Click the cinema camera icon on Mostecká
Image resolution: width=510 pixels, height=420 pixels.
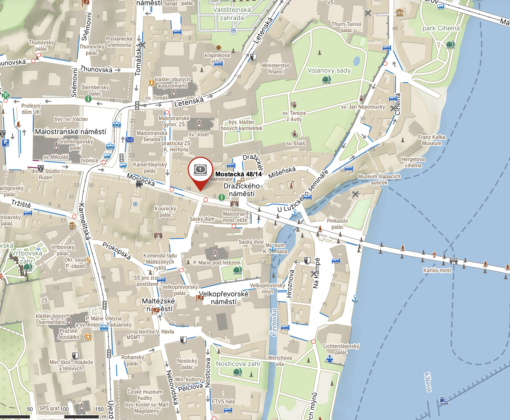tap(139, 185)
